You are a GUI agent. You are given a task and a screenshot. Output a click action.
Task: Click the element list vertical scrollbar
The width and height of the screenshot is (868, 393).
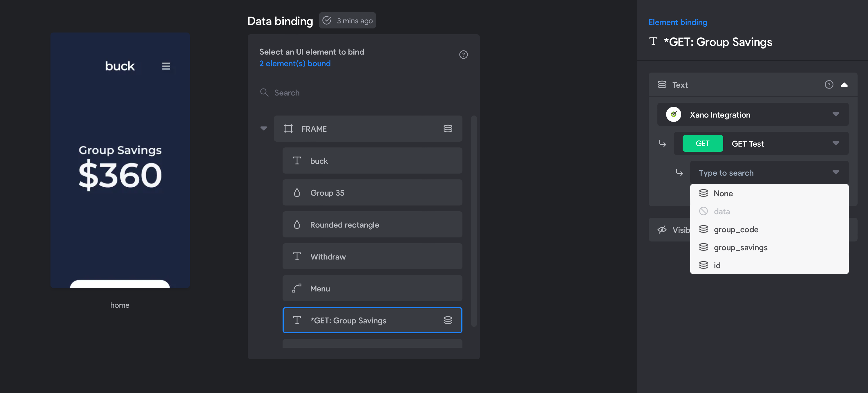(474, 221)
